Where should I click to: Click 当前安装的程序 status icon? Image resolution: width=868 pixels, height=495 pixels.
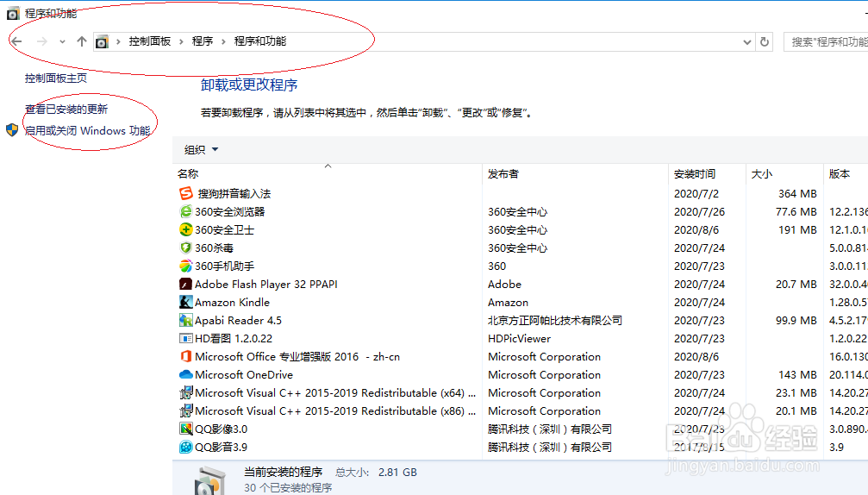210,480
